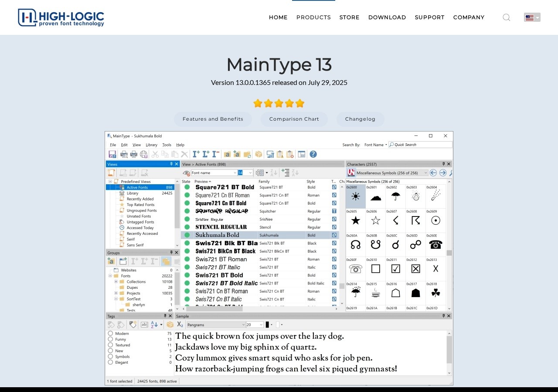
Task: Click the scissors Cut icon
Action: coord(155,154)
